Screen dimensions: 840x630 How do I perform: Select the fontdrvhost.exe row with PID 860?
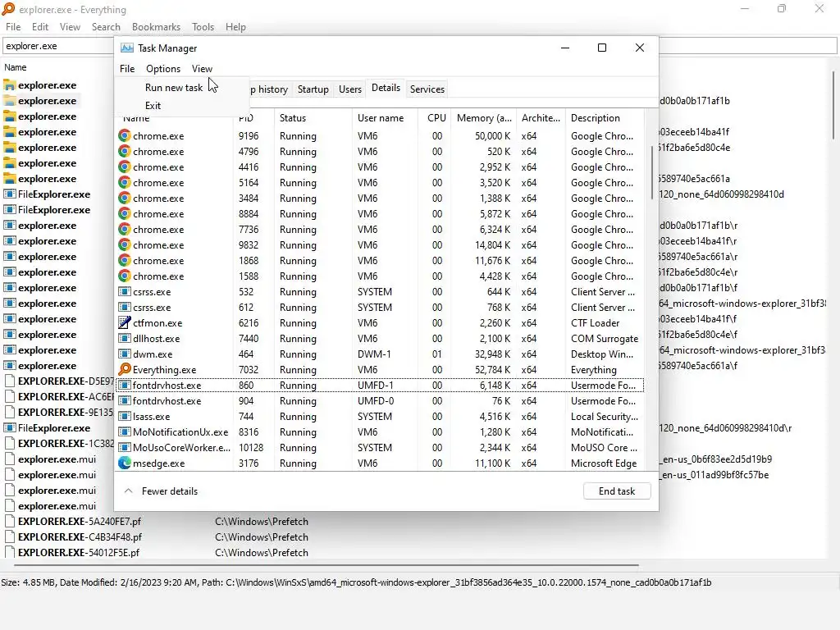pyautogui.click(x=380, y=386)
